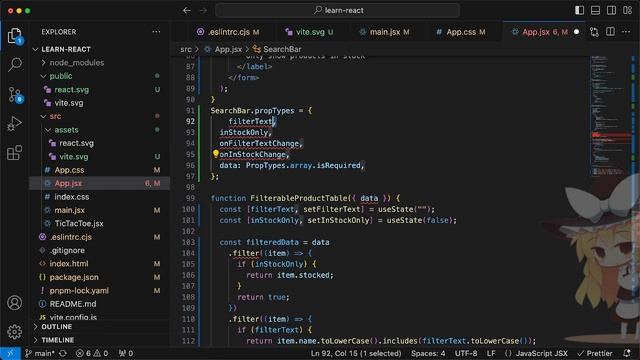Open README.md in the explorer
The width and height of the screenshot is (640, 360).
[x=100, y=304]
